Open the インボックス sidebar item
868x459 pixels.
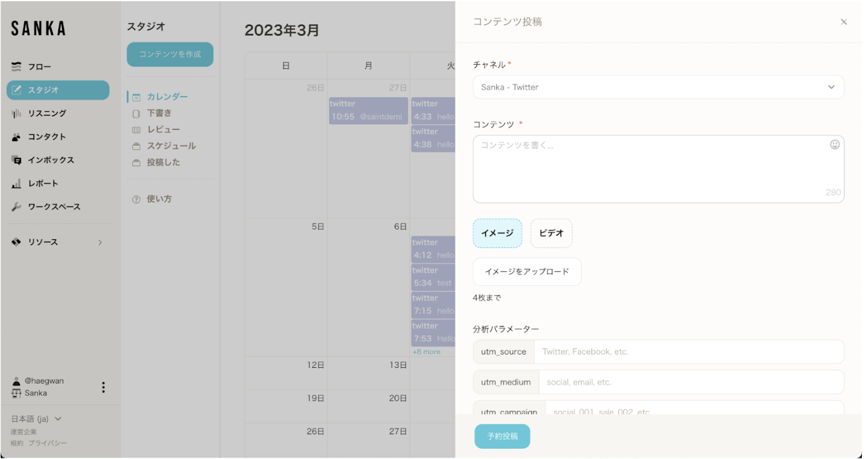point(50,160)
